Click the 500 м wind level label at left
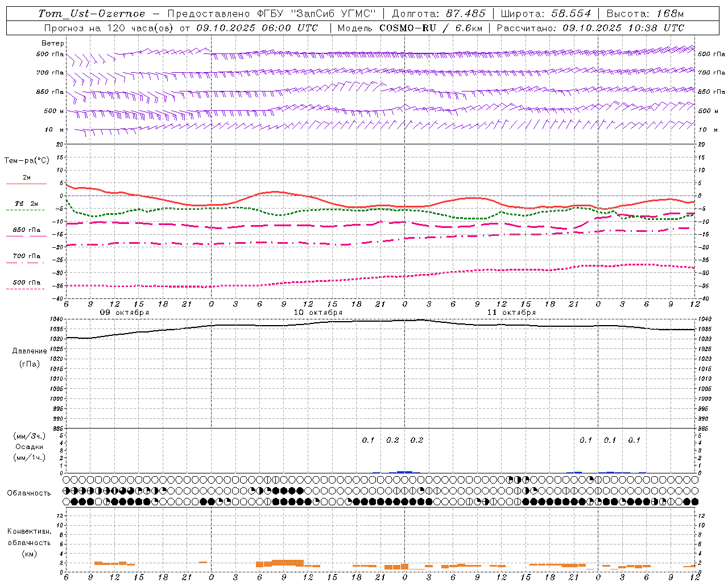 click(54, 111)
